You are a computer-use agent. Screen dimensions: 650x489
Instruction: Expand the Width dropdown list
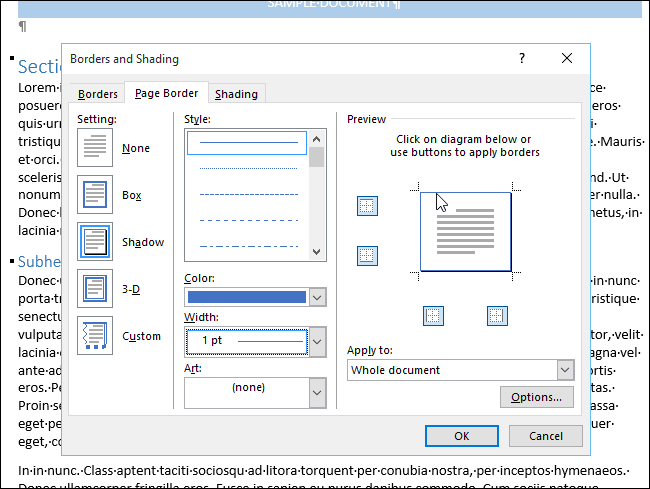point(318,342)
